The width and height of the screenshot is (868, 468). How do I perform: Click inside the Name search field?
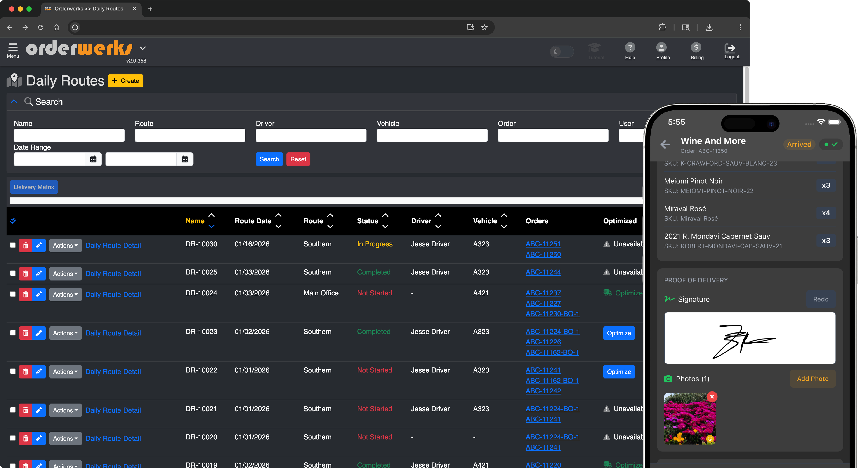[x=69, y=135]
